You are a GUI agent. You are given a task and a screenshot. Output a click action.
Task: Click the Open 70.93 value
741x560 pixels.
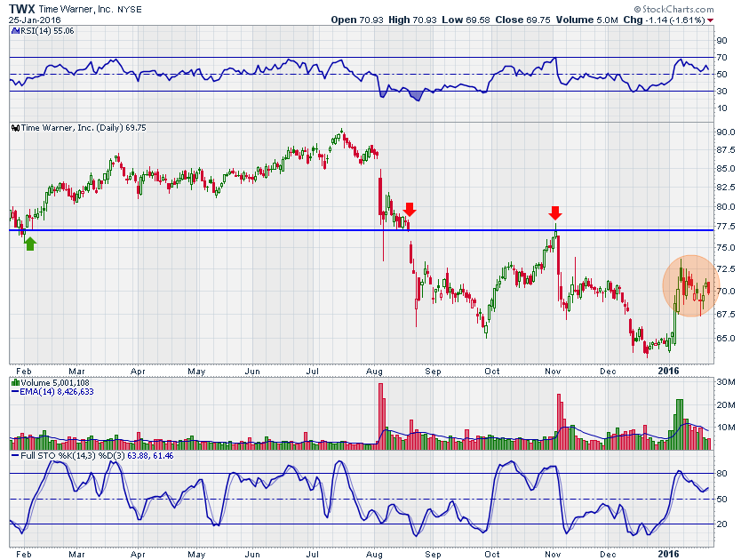(x=357, y=20)
